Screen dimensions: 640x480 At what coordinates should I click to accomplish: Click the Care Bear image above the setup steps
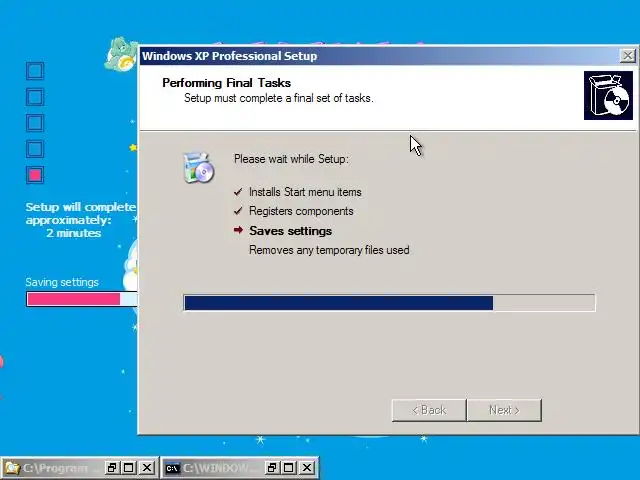tap(121, 54)
